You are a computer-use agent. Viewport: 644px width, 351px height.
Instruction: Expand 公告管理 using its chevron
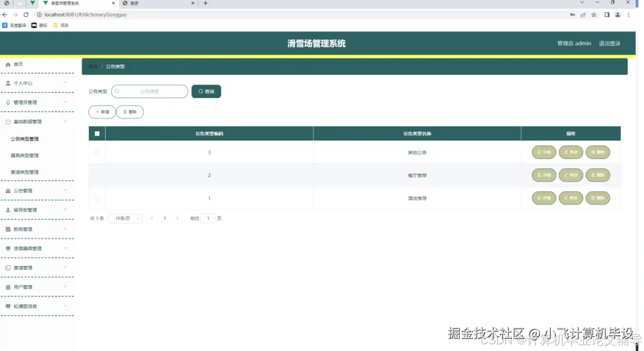click(65, 190)
